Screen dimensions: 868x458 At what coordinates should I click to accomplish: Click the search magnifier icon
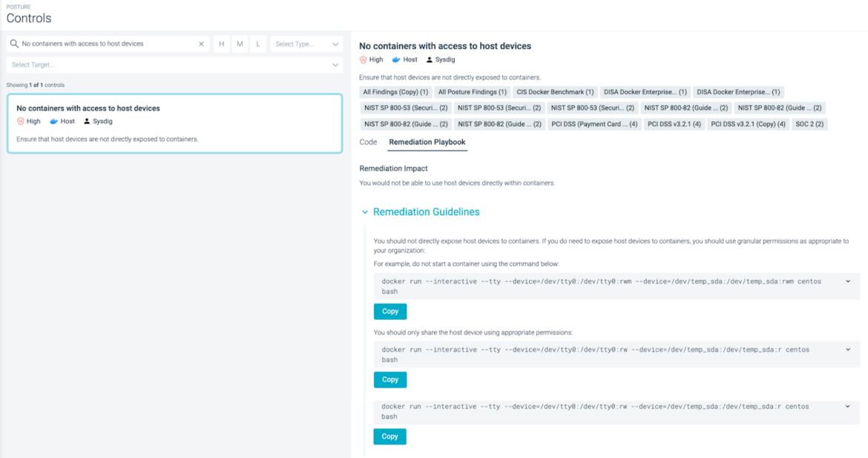14,44
